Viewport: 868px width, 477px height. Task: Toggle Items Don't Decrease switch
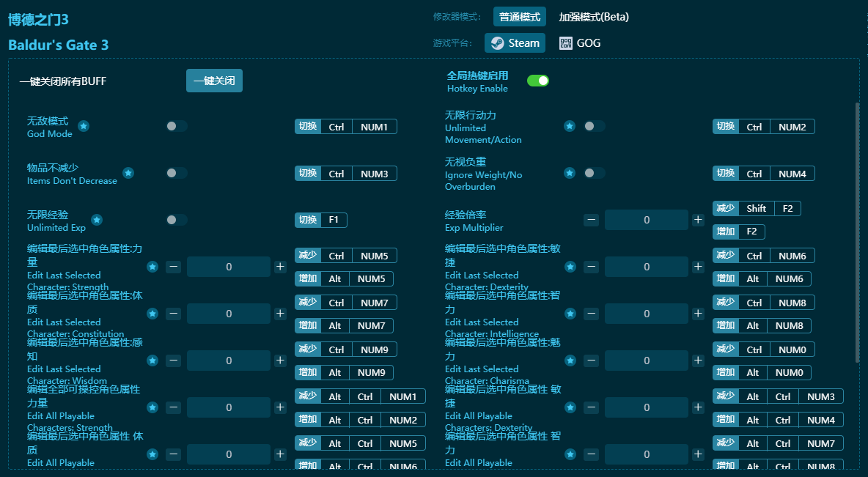(x=177, y=173)
